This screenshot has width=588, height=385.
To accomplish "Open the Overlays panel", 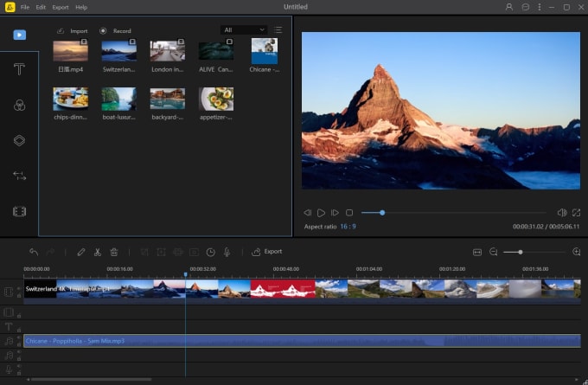I will click(x=20, y=140).
